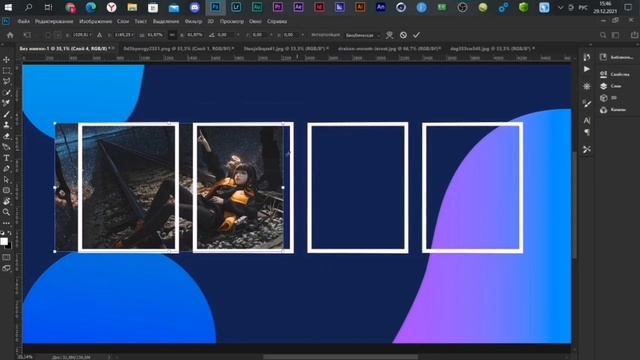The height and width of the screenshot is (360, 640).
Task: Select the Pen tool
Action: pos(7,169)
